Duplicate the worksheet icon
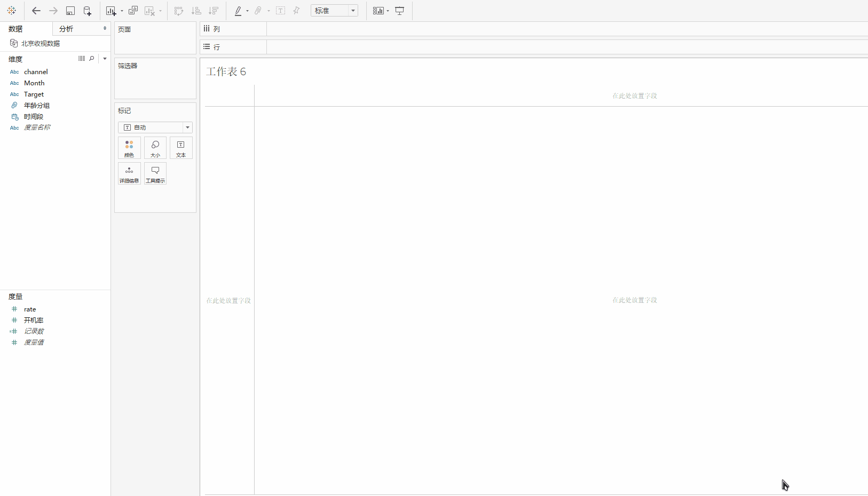 click(133, 11)
